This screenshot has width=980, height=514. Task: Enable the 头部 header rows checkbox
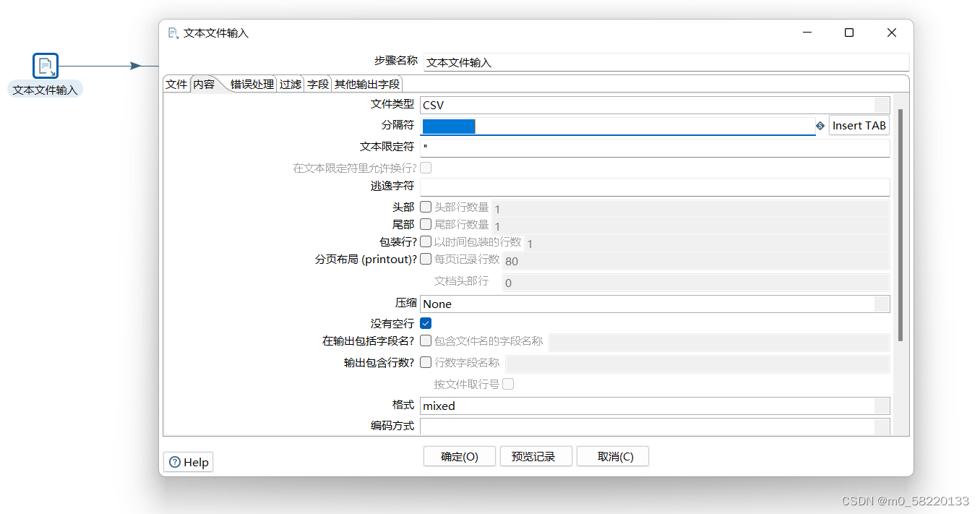click(x=426, y=206)
